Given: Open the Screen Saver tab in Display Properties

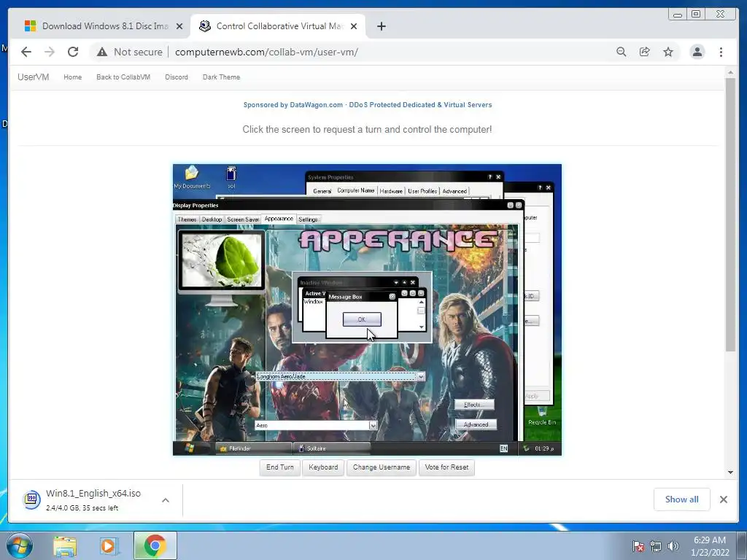Looking at the screenshot, I should point(242,219).
